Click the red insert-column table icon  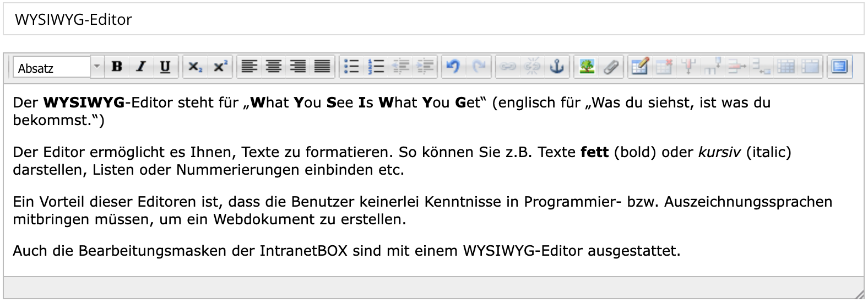pos(688,67)
